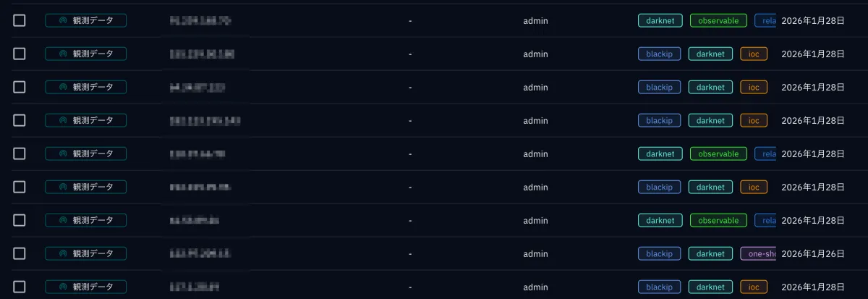Click the admin creator in the third row

tap(535, 88)
